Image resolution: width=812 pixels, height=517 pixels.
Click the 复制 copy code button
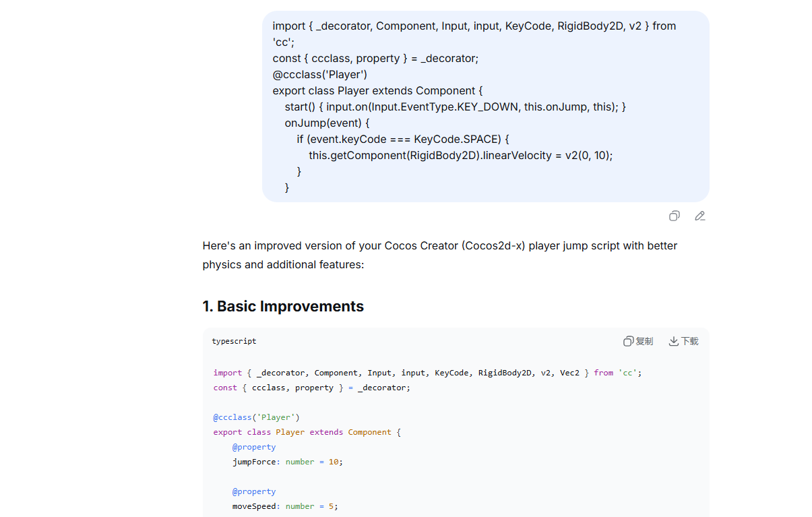tap(638, 341)
